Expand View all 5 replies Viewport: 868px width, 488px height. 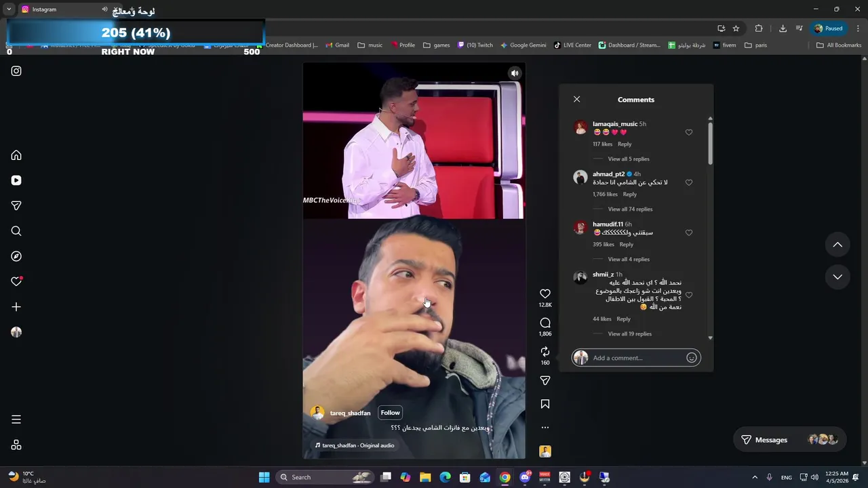coord(629,159)
